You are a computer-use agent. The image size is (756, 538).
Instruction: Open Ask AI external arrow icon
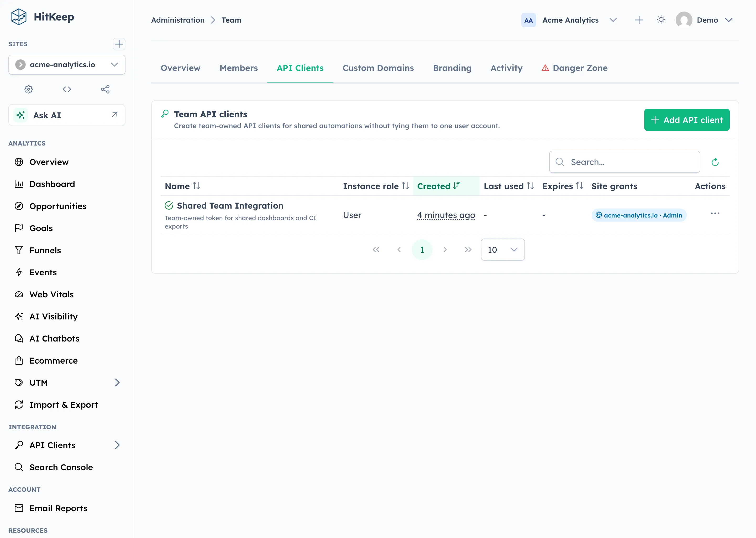[114, 115]
